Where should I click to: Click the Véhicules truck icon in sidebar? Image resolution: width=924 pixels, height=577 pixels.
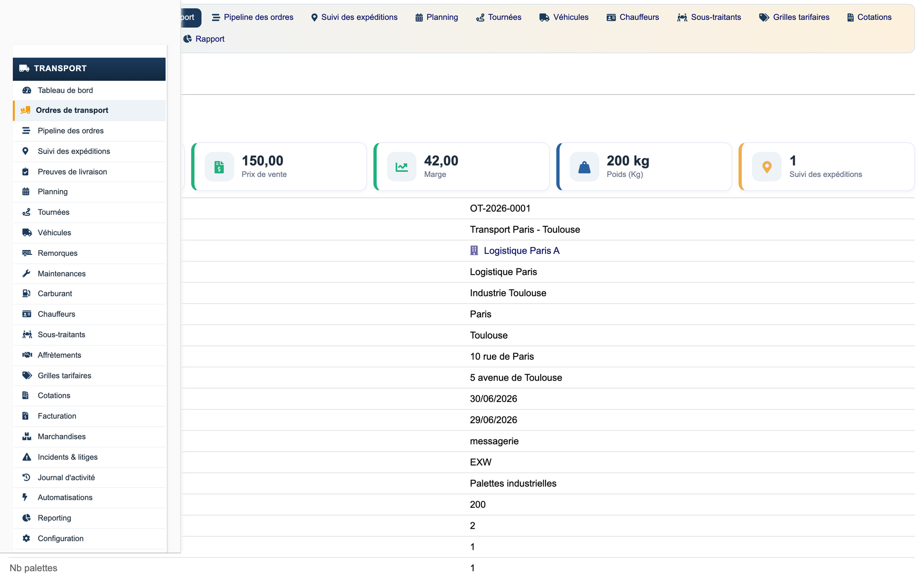pos(27,233)
